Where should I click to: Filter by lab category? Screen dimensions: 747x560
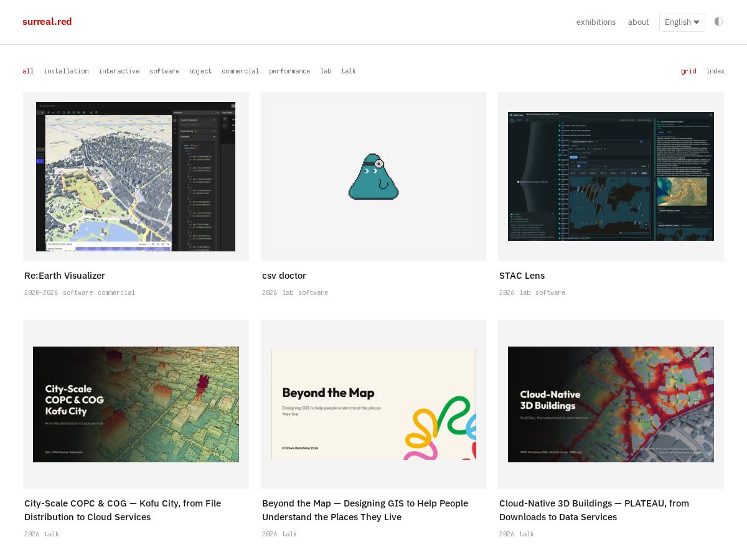pyautogui.click(x=326, y=71)
